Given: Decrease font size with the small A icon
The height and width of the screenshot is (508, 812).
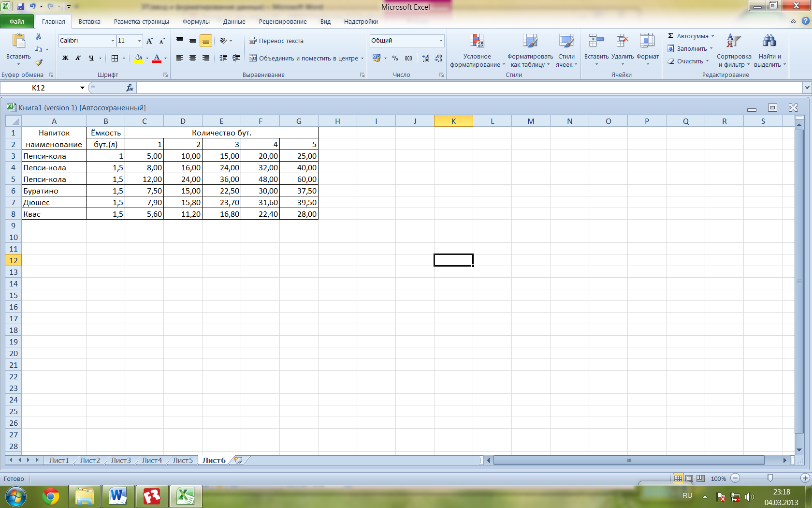Looking at the screenshot, I should (x=162, y=41).
